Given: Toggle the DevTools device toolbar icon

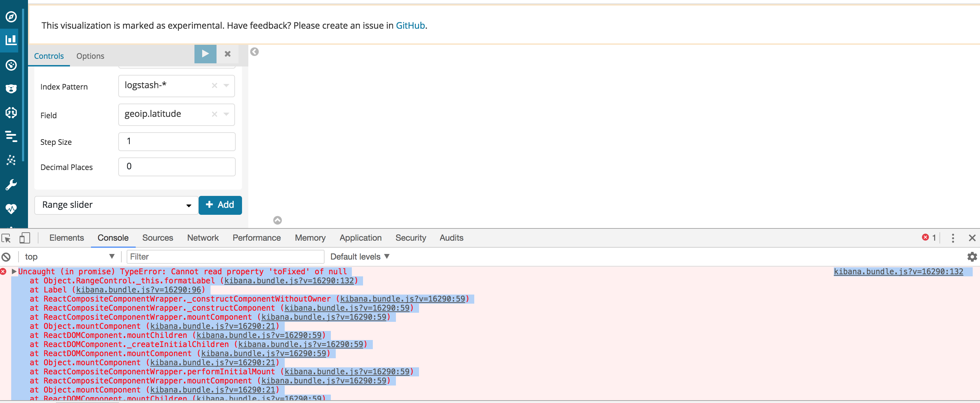Looking at the screenshot, I should (x=25, y=238).
